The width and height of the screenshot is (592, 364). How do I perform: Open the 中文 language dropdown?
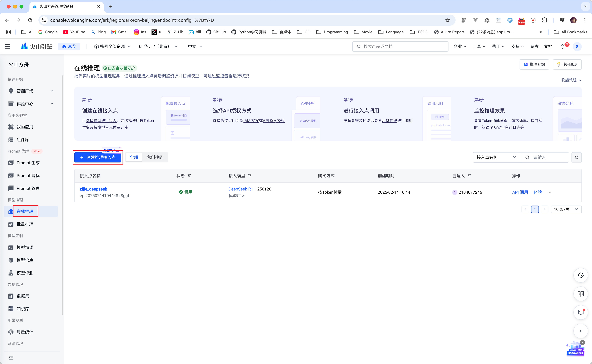click(195, 46)
